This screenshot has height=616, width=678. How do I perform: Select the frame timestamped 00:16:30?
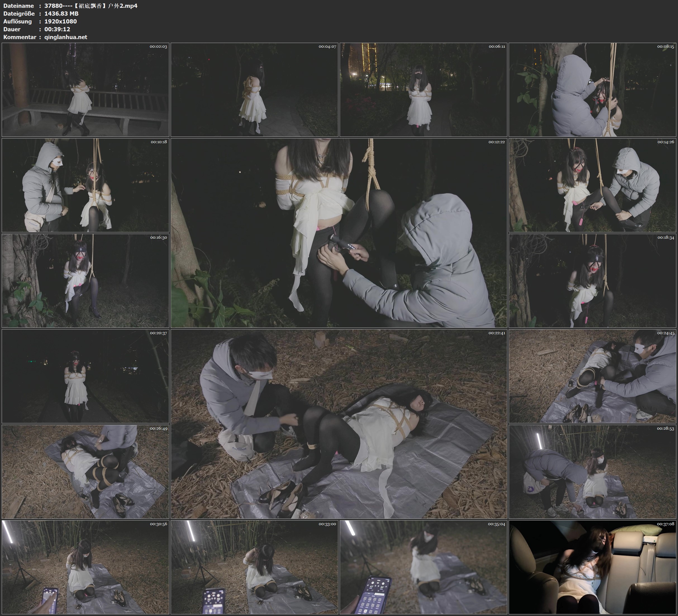tap(85, 281)
